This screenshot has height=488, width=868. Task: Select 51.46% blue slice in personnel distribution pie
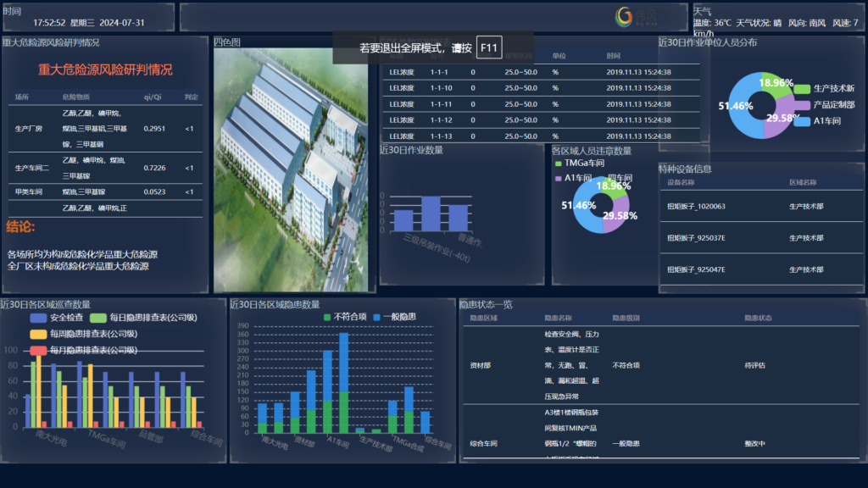tap(741, 108)
